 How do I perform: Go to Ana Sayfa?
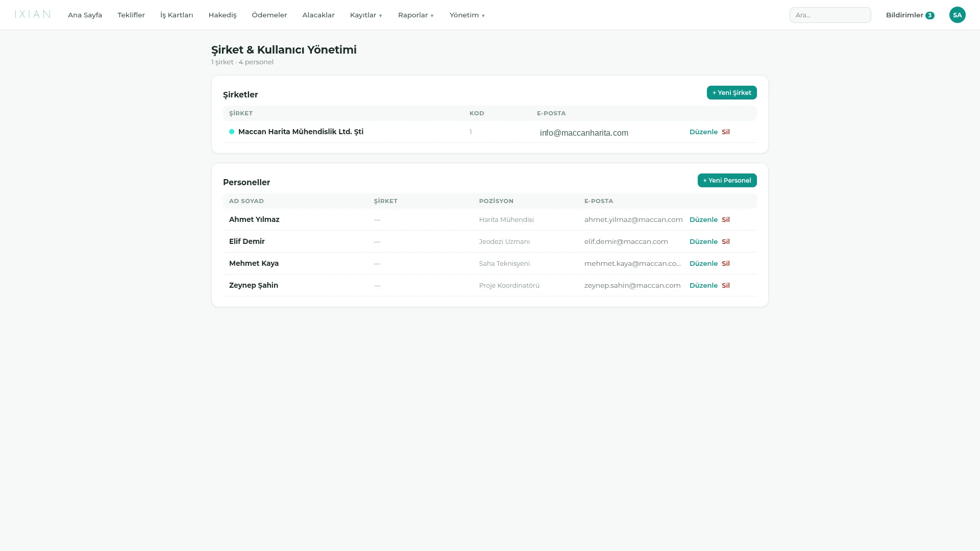(x=85, y=15)
